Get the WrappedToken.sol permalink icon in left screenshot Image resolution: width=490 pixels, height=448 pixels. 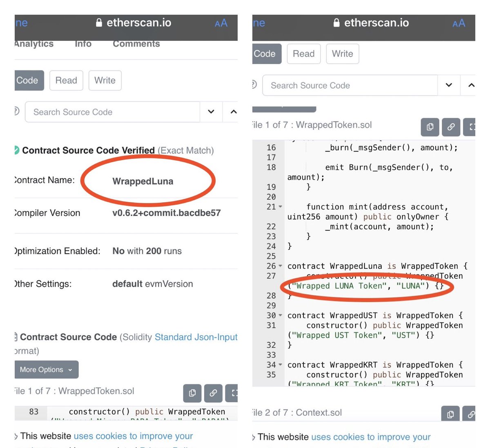(213, 393)
